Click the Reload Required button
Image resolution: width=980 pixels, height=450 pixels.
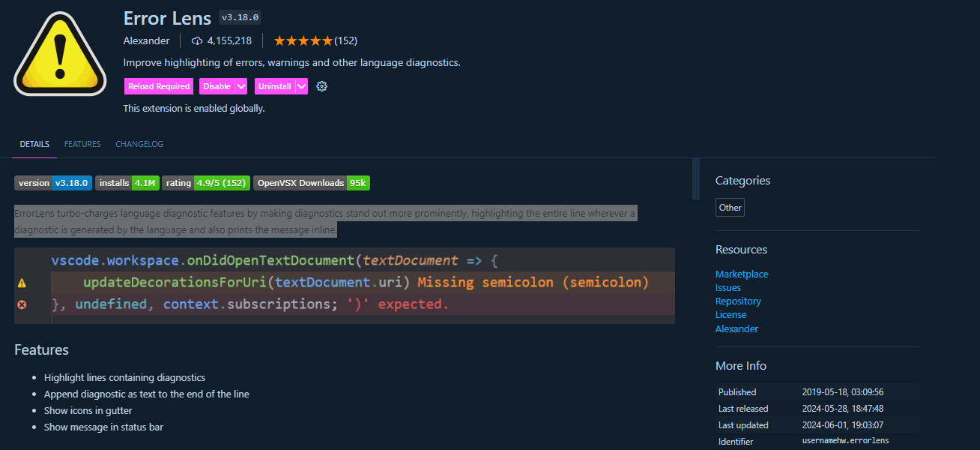(x=158, y=86)
